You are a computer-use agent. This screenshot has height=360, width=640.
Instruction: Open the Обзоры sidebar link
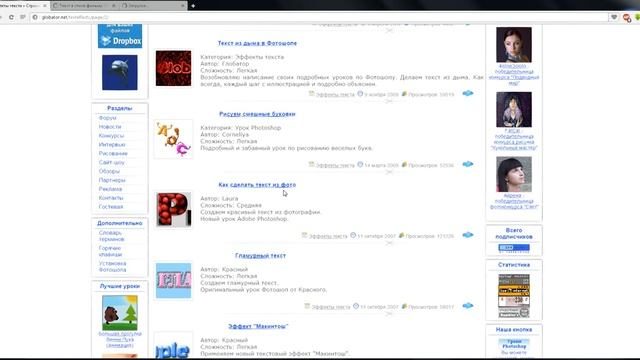(x=109, y=171)
